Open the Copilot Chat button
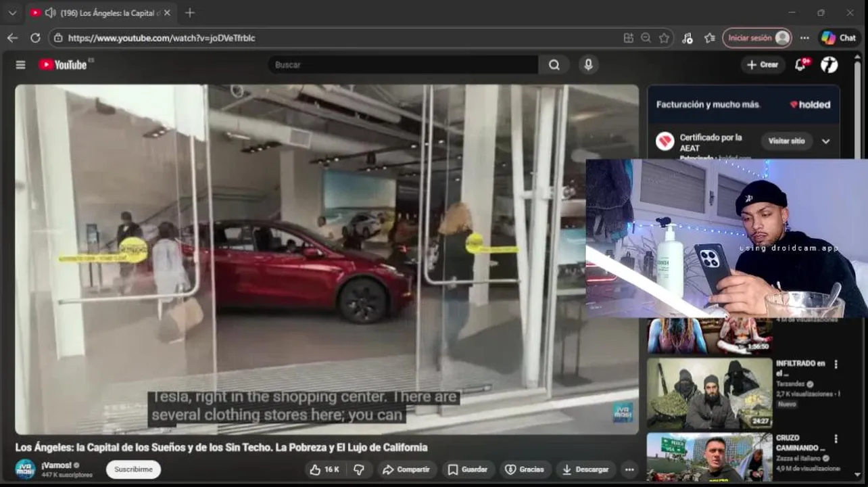The image size is (868, 487). pyautogui.click(x=838, y=38)
